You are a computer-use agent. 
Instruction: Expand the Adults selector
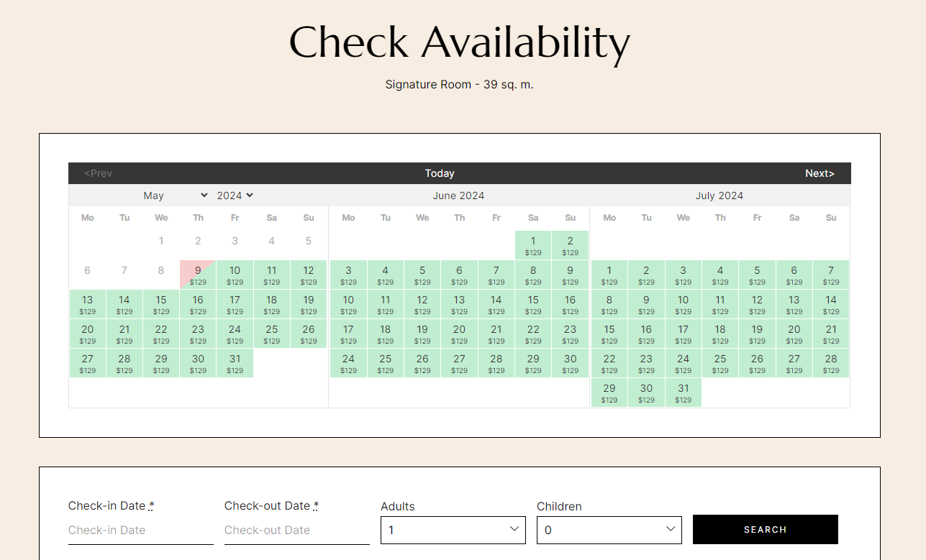pyautogui.click(x=453, y=530)
